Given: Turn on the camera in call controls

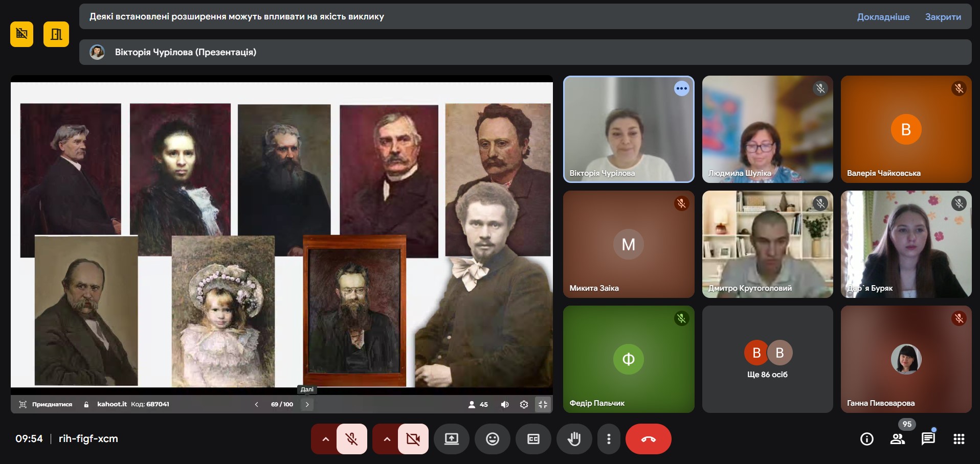Looking at the screenshot, I should [x=413, y=439].
